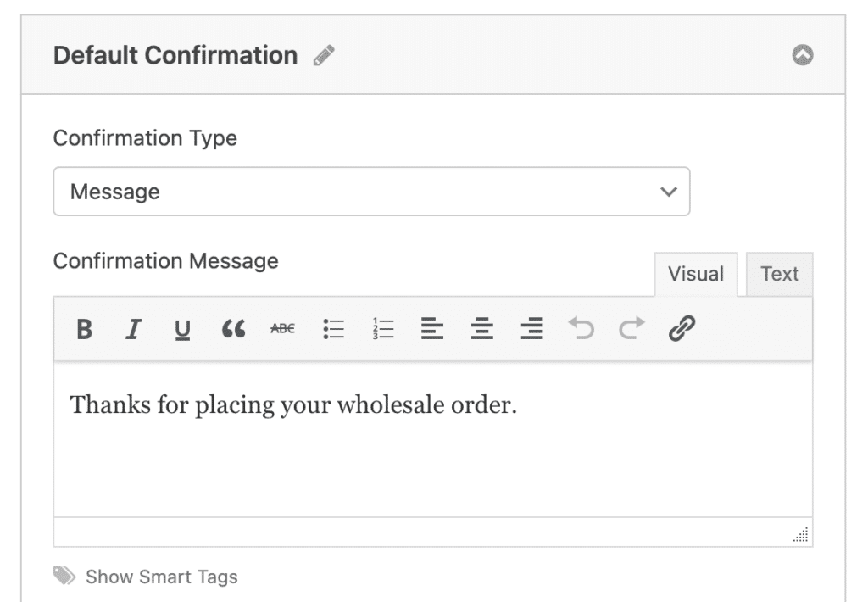Align message text right

(x=531, y=329)
